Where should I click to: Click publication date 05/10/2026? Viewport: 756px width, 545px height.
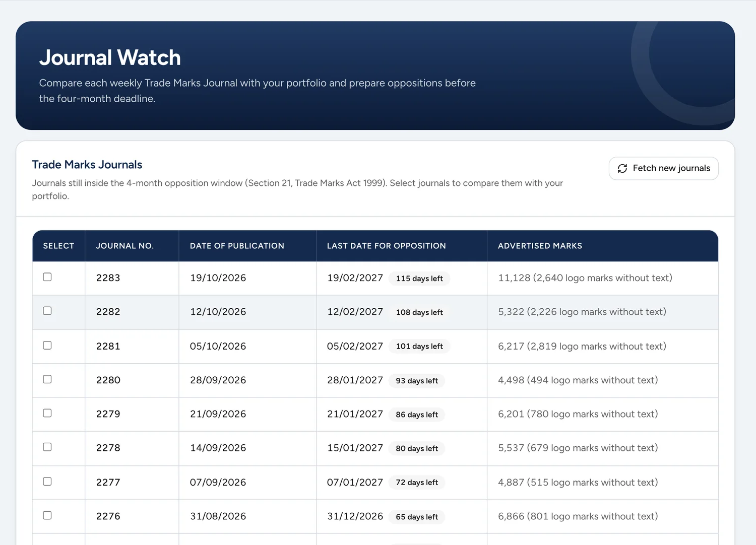[218, 347]
